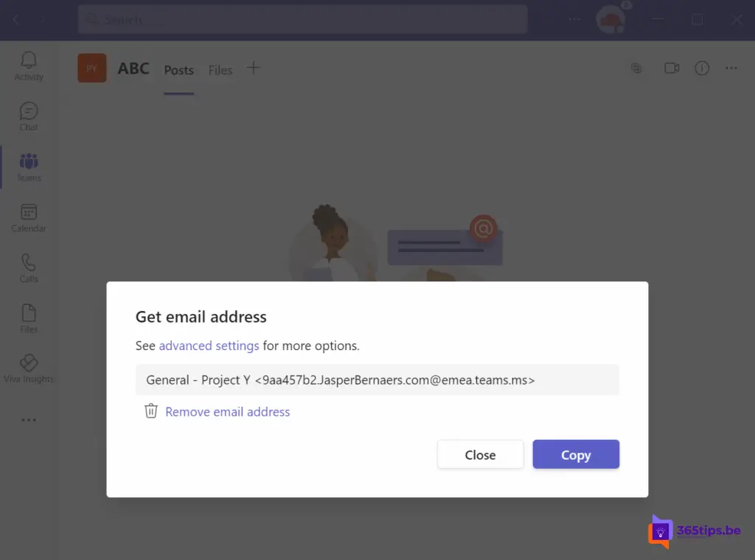Open the Activity bell icon

(29, 60)
